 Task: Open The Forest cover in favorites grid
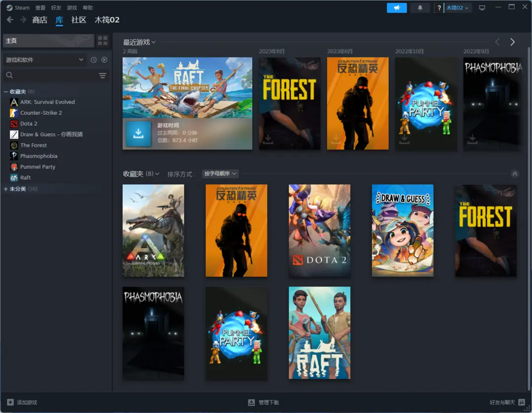click(486, 230)
